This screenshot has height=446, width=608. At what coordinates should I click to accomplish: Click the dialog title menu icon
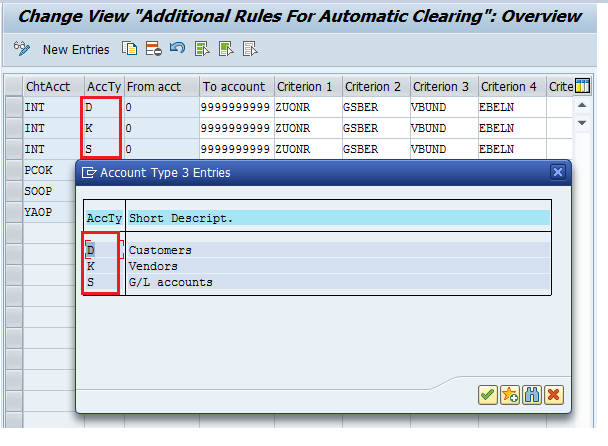(x=89, y=172)
